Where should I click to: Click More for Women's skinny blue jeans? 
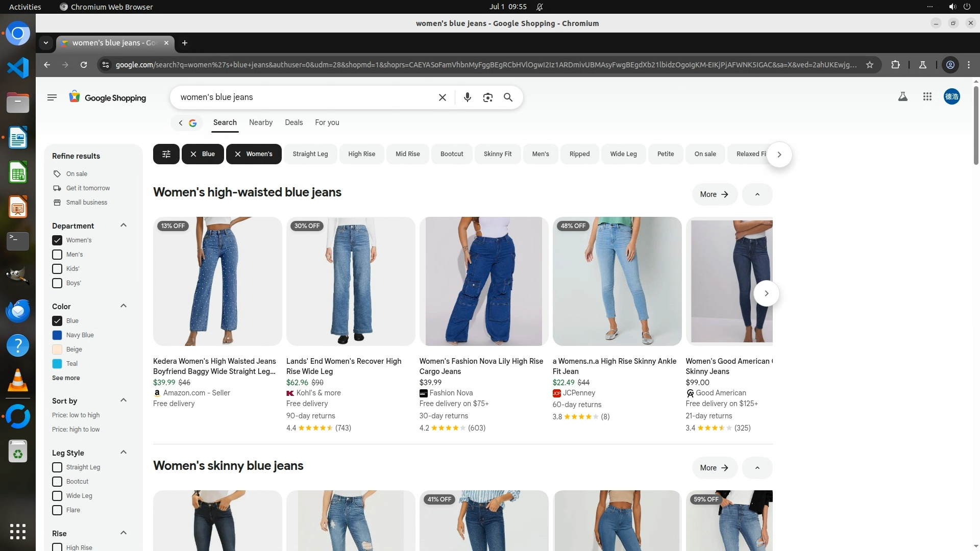[714, 468]
